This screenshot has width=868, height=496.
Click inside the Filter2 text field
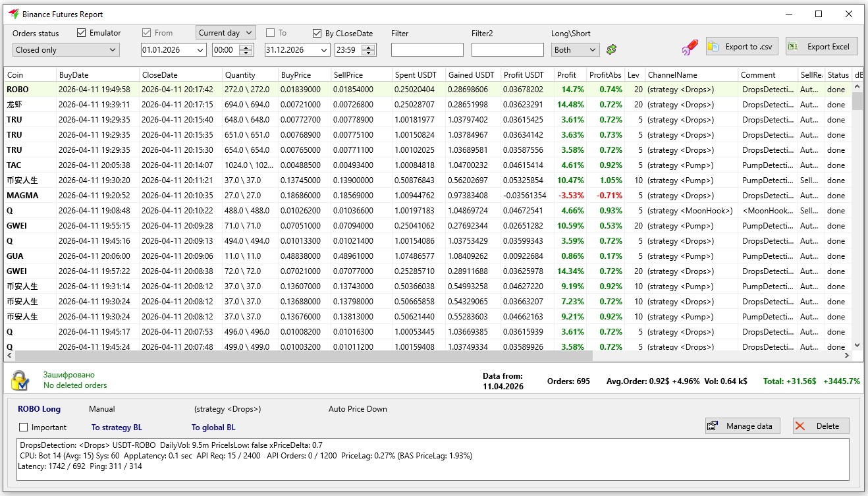click(507, 50)
